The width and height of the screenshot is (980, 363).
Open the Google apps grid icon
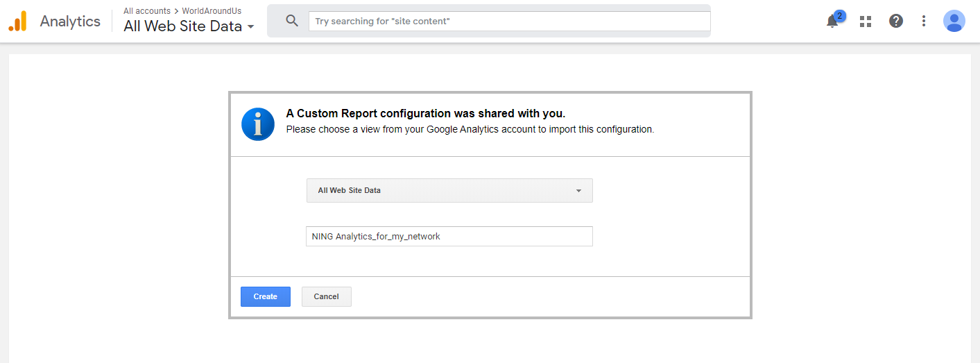865,21
